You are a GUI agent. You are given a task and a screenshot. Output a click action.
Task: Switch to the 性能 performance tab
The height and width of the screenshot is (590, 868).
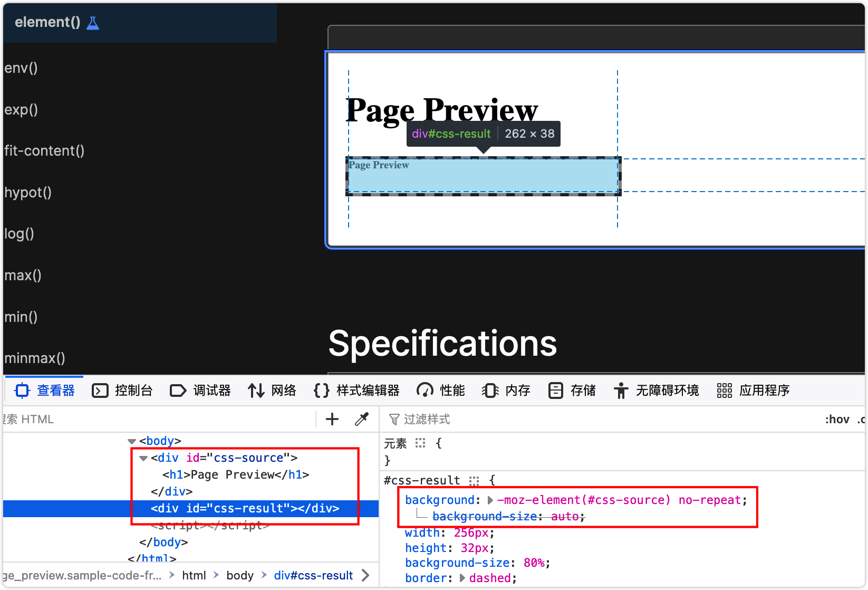click(441, 391)
